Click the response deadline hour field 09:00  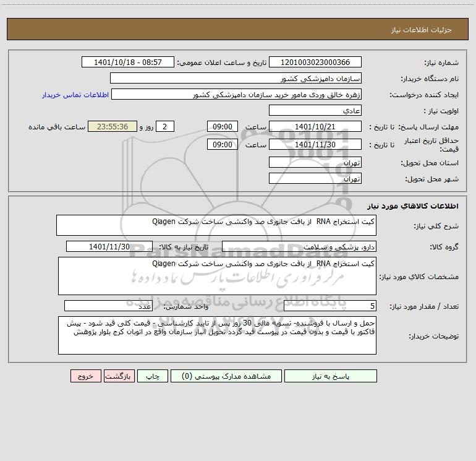[222, 126]
